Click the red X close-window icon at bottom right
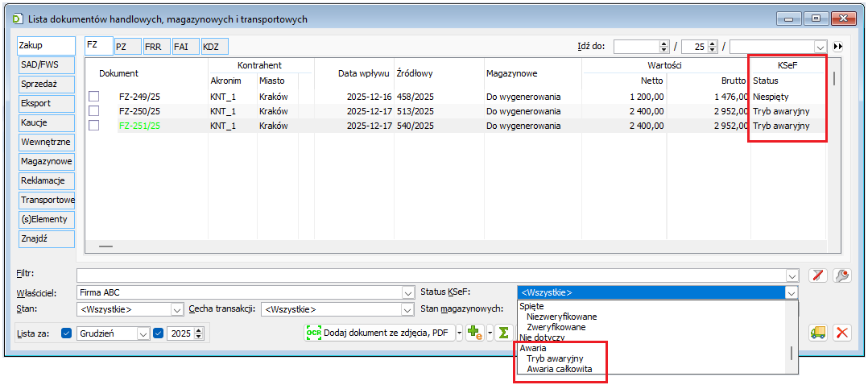868x385 pixels. coord(842,333)
